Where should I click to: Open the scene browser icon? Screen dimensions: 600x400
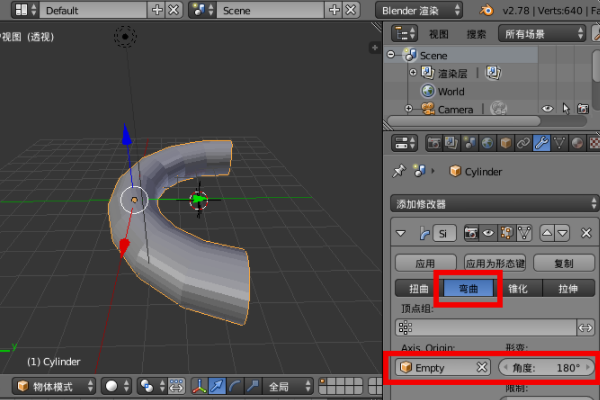click(x=202, y=10)
